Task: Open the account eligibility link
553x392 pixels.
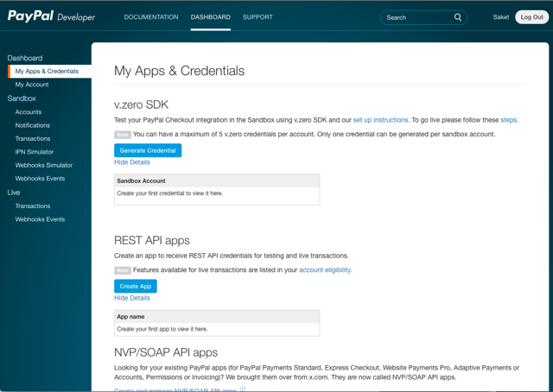Action: pos(325,270)
